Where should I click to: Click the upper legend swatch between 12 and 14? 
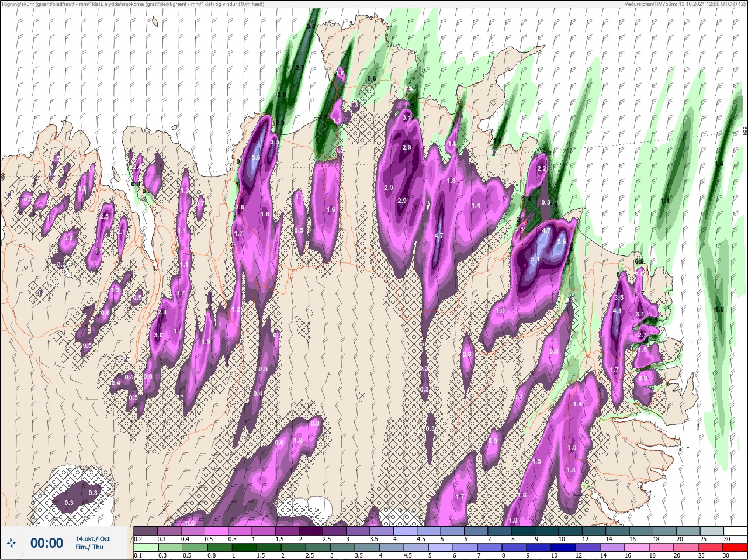[594, 531]
